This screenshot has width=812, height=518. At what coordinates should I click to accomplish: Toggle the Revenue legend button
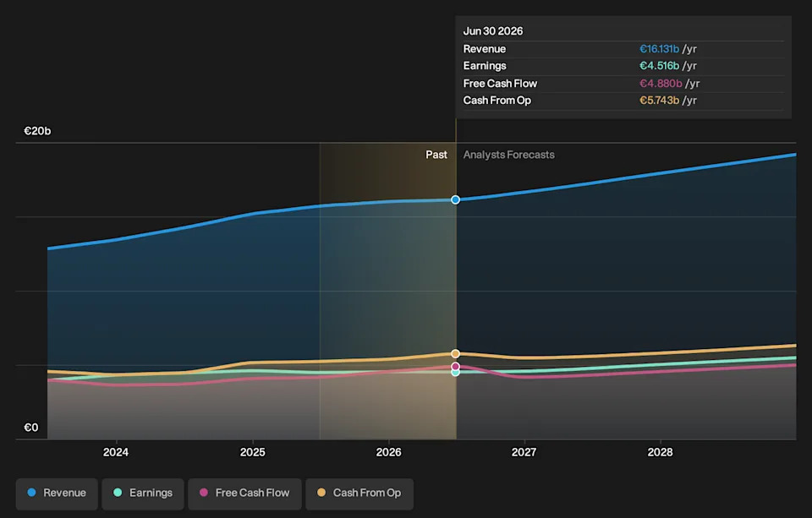coord(57,493)
